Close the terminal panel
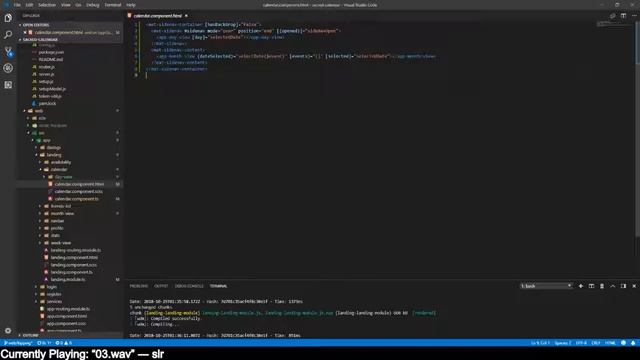640x360 pixels. point(634,286)
